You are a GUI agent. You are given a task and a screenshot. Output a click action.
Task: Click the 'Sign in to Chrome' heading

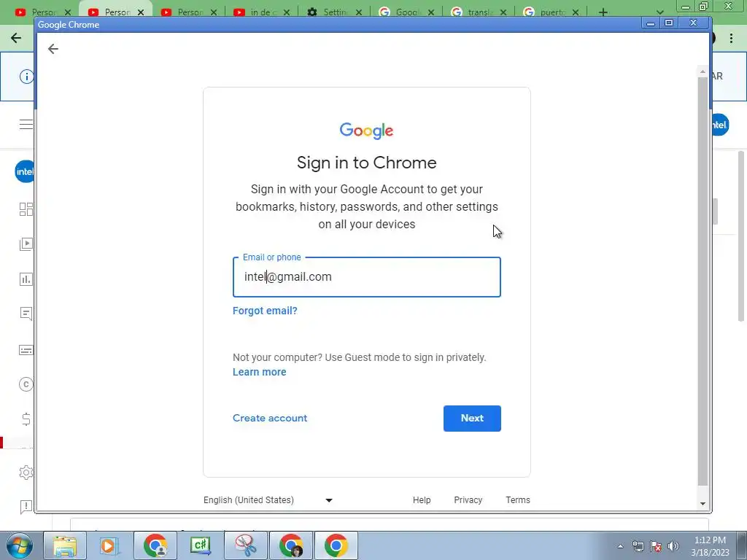click(x=366, y=163)
